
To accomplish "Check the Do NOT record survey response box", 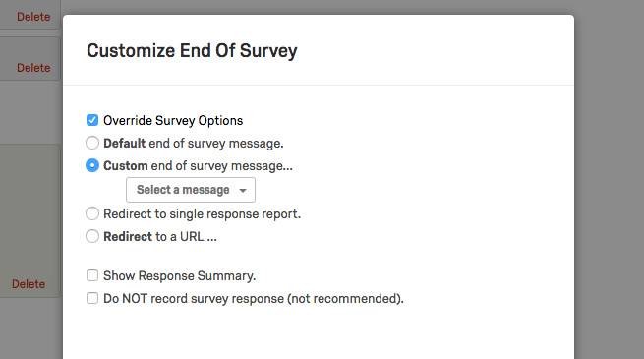I will [92, 298].
